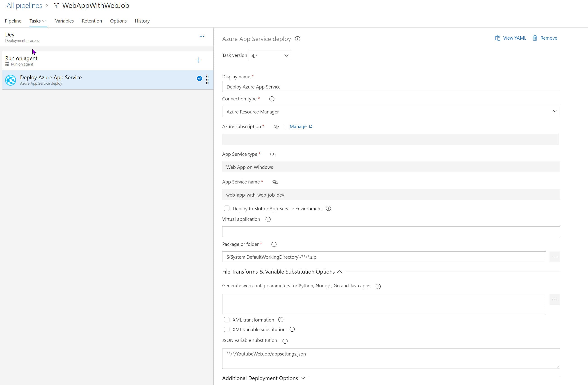
Task: Enable XML variable substitution checkbox
Action: (x=227, y=329)
